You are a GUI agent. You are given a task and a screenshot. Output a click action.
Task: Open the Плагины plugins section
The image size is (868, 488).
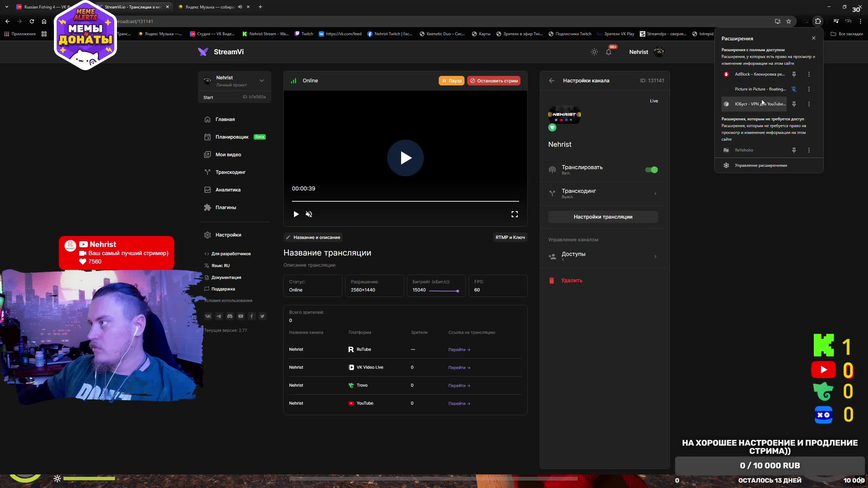[225, 207]
